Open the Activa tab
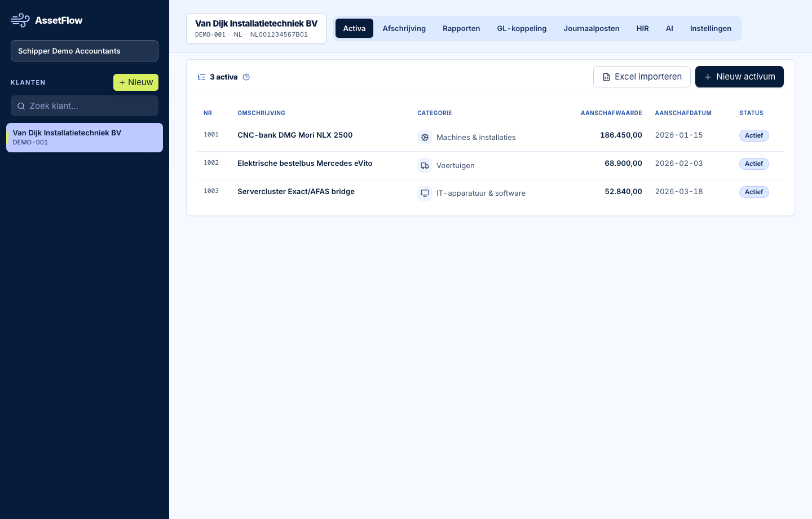The width and height of the screenshot is (812, 519). click(354, 28)
